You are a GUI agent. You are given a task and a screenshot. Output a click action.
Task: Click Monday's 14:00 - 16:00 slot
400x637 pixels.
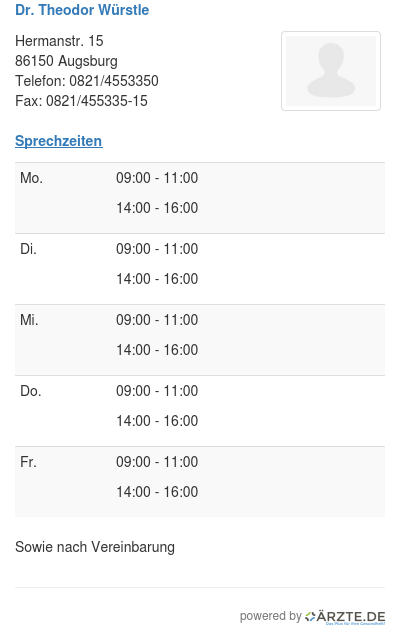click(157, 208)
